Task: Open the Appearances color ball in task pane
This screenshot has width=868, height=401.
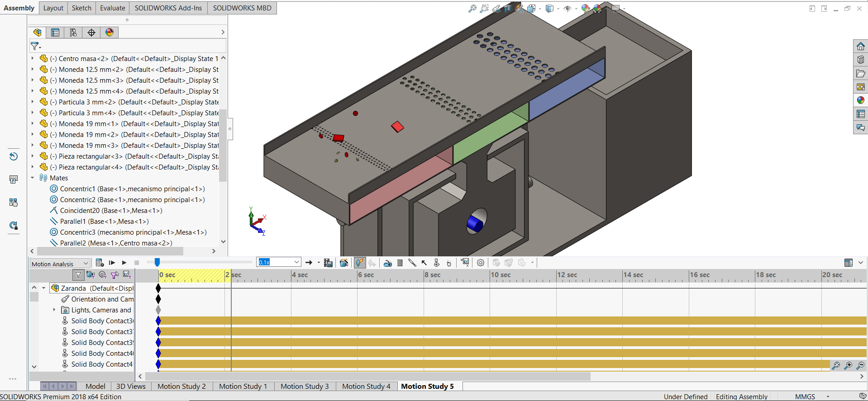Action: [860, 100]
